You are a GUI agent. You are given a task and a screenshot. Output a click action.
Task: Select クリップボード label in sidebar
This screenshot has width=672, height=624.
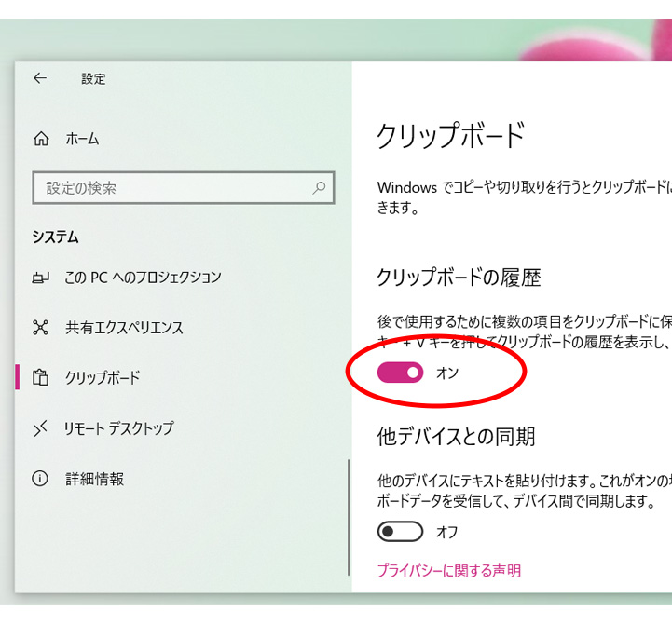(102, 378)
